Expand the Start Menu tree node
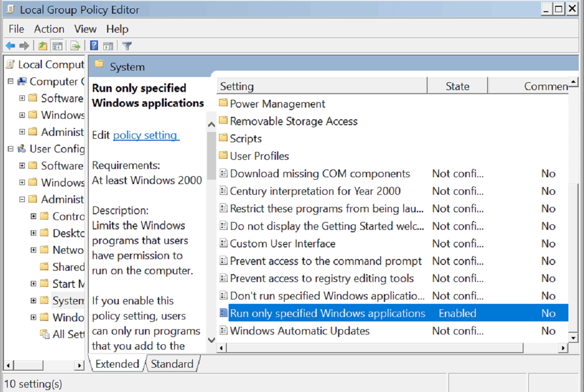The width and height of the screenshot is (584, 392). (x=34, y=283)
